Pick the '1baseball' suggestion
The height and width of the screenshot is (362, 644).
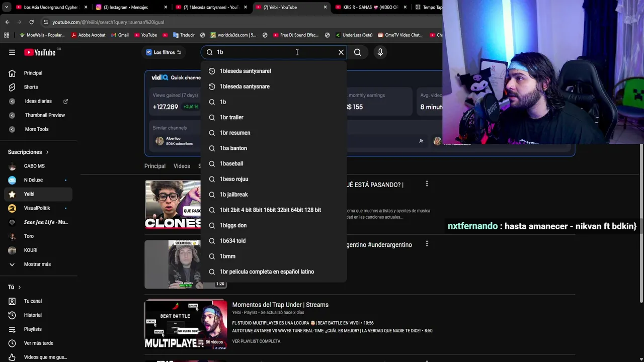(x=274, y=163)
